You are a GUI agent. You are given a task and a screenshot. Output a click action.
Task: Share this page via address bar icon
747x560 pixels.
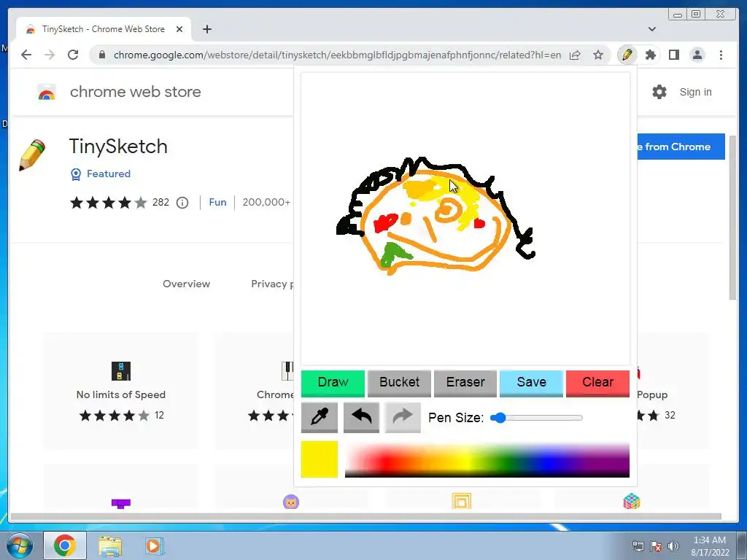tap(575, 55)
